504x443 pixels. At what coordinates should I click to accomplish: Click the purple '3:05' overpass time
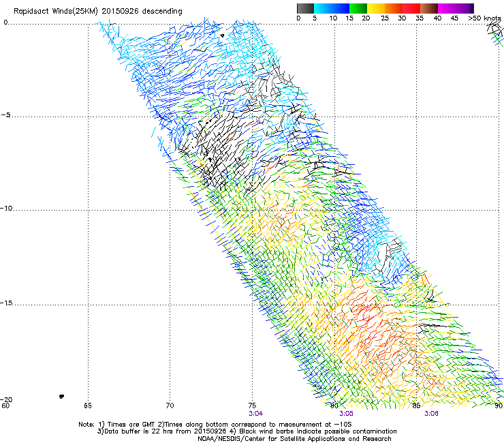tap(346, 414)
